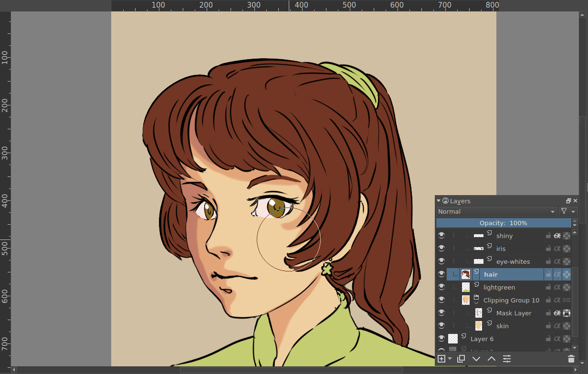
Task: Duplicate the selected hair layer
Action: point(461,359)
